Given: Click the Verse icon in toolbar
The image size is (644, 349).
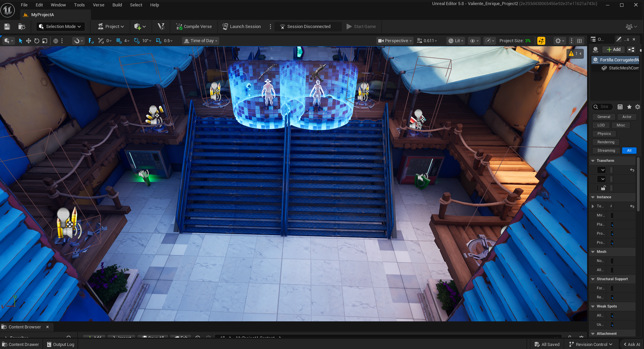Looking at the screenshot, I should (161, 27).
